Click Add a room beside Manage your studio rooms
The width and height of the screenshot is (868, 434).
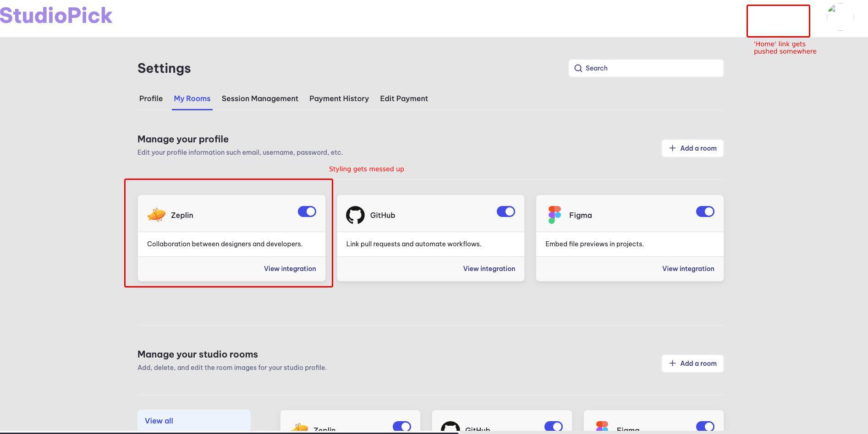(x=692, y=363)
